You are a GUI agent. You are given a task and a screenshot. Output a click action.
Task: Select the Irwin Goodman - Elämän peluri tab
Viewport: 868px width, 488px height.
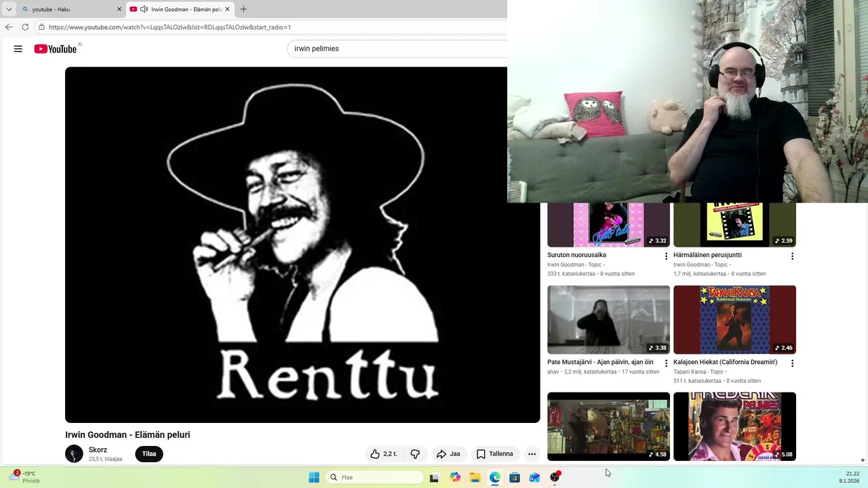[x=180, y=9]
